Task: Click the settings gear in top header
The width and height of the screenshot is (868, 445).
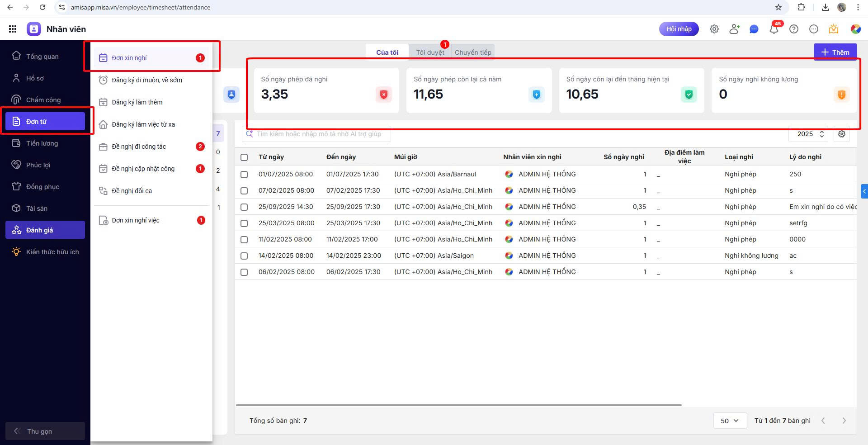Action: click(x=714, y=29)
